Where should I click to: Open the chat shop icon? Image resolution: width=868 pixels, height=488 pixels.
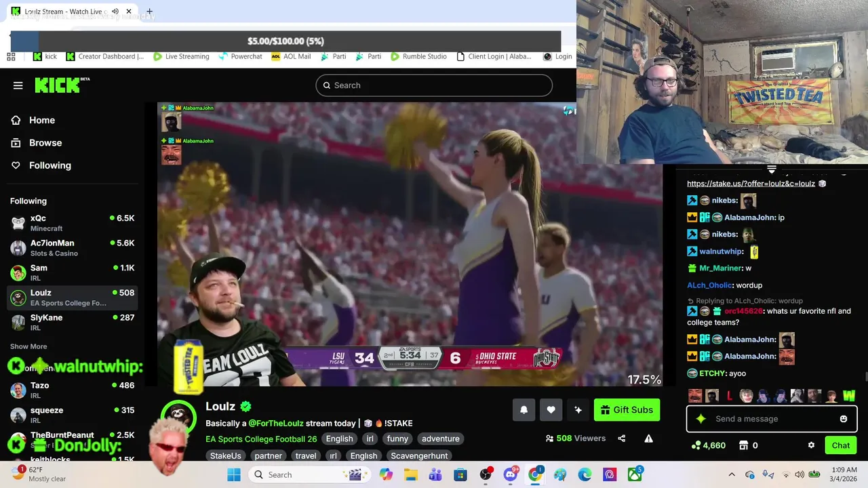[744, 445]
